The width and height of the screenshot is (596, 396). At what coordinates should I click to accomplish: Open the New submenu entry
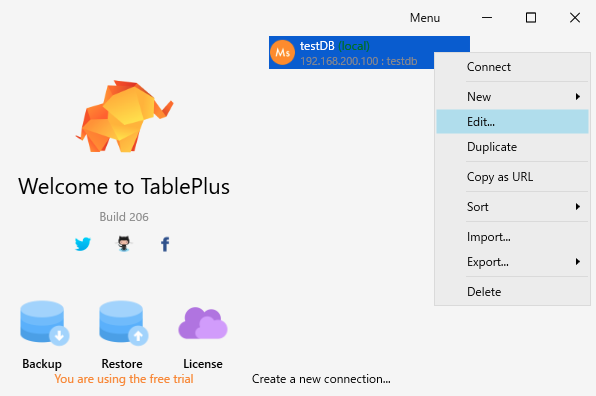[x=512, y=97]
